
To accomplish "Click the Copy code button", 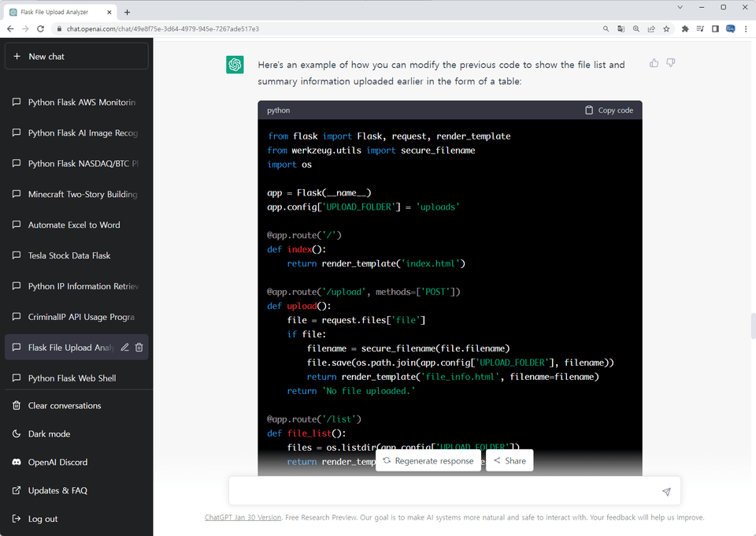I will [x=609, y=110].
